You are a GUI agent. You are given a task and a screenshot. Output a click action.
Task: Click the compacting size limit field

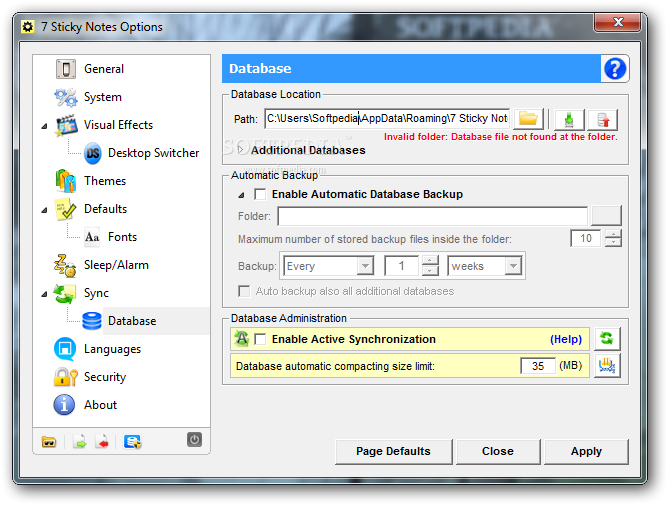[538, 366]
